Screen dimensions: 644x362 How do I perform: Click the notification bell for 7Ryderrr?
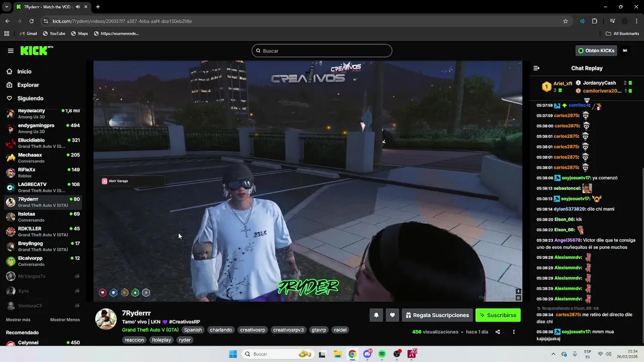(376, 315)
